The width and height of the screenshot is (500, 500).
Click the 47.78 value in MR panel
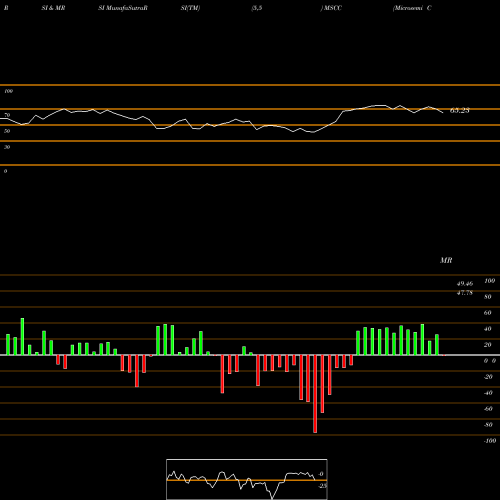465,293
